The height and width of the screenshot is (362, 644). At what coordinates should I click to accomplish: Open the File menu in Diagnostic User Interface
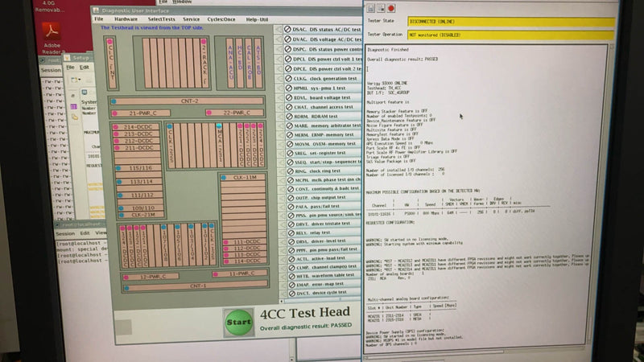point(99,19)
